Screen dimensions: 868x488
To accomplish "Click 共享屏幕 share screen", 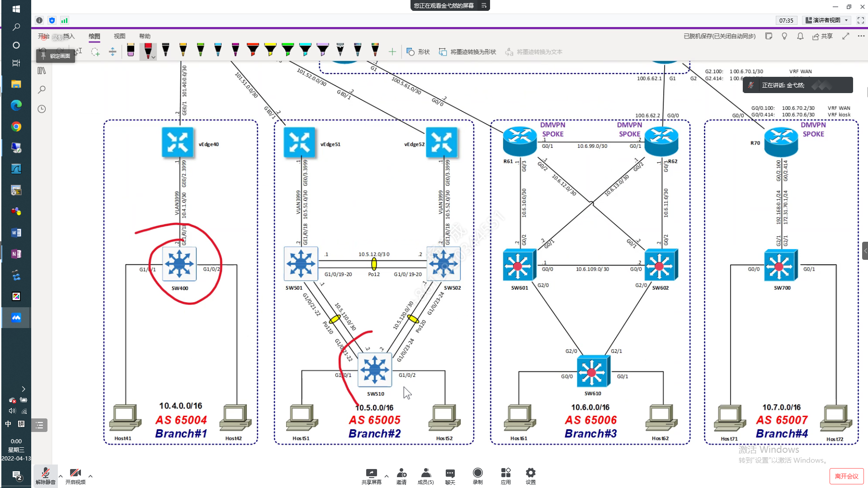I will tap(372, 476).
